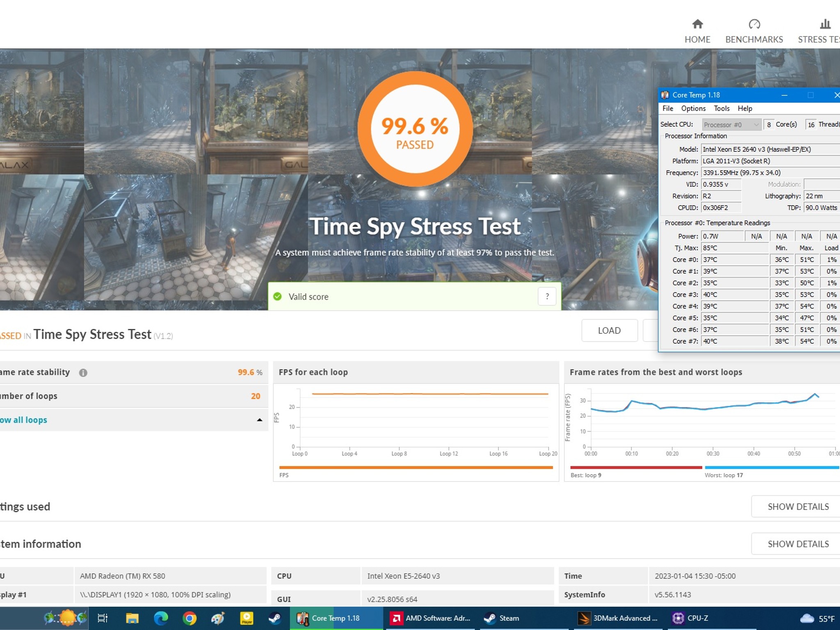The width and height of the screenshot is (840, 630).
Task: Open Task View on taskbar
Action: pyautogui.click(x=103, y=618)
